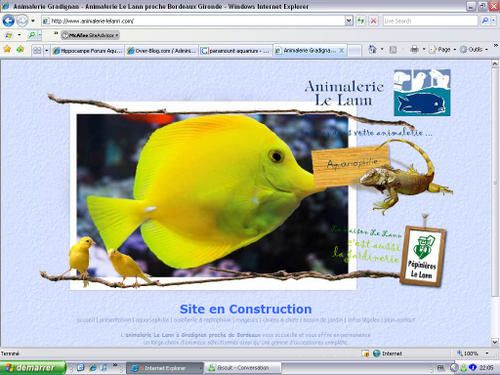Click the taskbar clock 22:05
This screenshot has height=375, width=500.
(486, 368)
